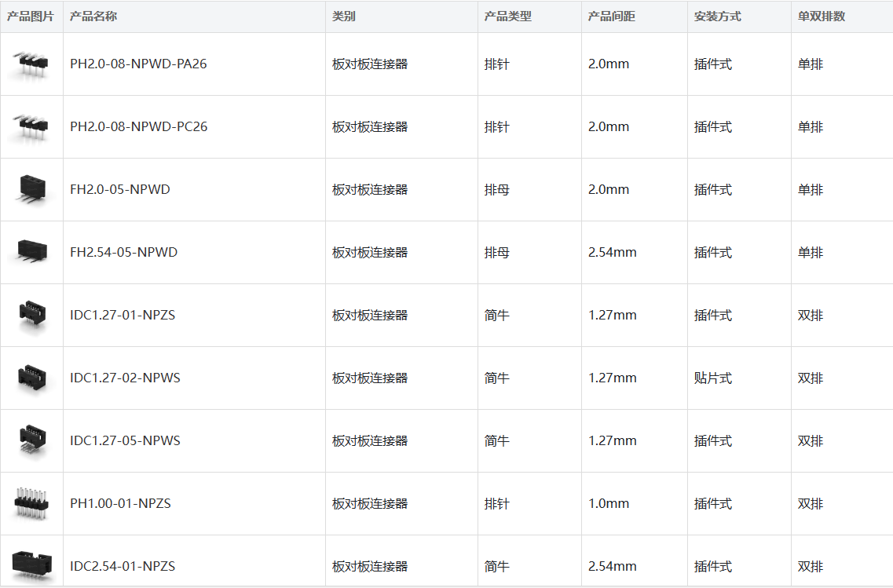The height and width of the screenshot is (588, 893).
Task: Select the 安装方式 column header
Action: click(x=717, y=16)
